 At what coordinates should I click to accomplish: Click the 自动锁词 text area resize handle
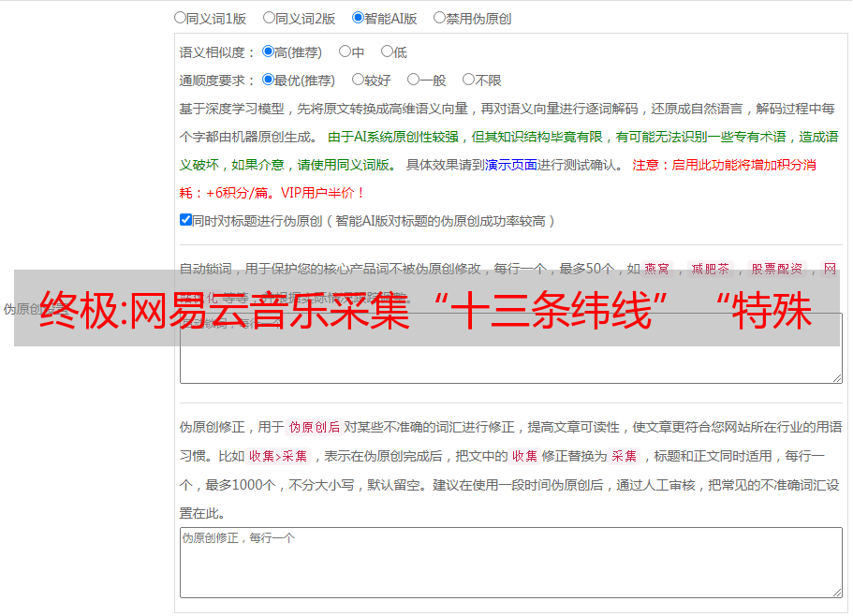(x=837, y=377)
